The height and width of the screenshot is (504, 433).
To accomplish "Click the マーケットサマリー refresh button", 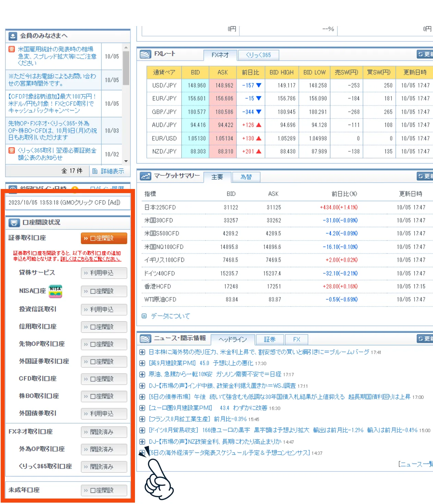I will (425, 176).
